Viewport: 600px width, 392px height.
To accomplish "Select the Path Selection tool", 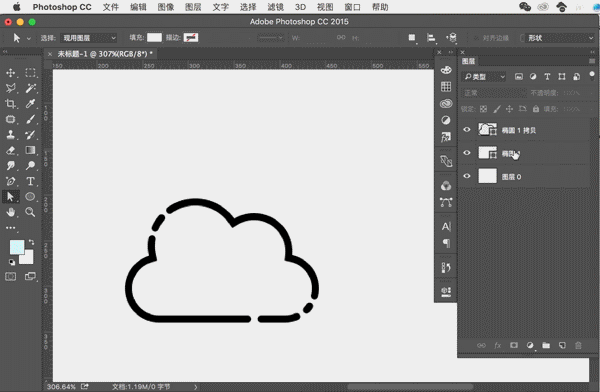I will [11, 196].
